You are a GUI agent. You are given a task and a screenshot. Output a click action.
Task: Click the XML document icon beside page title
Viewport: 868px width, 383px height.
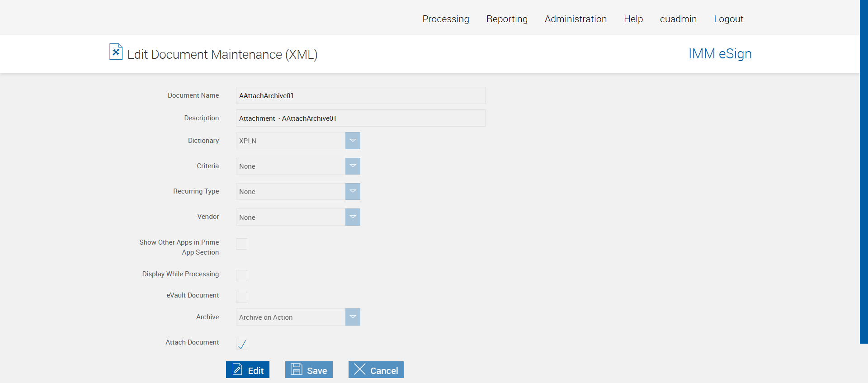(x=116, y=52)
